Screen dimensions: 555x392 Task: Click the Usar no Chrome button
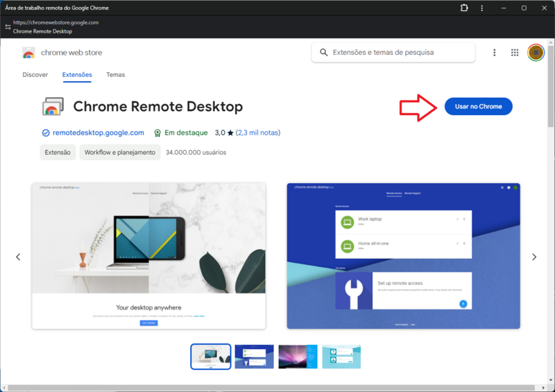pyautogui.click(x=478, y=106)
